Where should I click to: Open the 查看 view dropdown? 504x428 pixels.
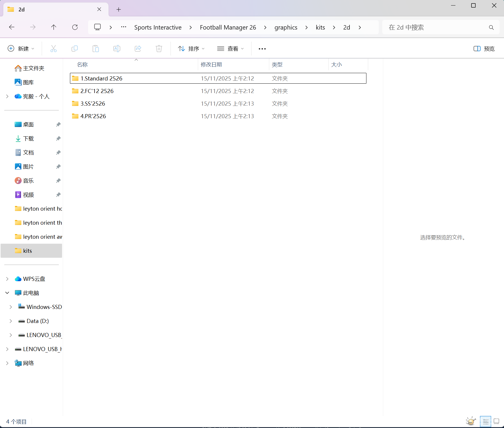click(x=230, y=49)
